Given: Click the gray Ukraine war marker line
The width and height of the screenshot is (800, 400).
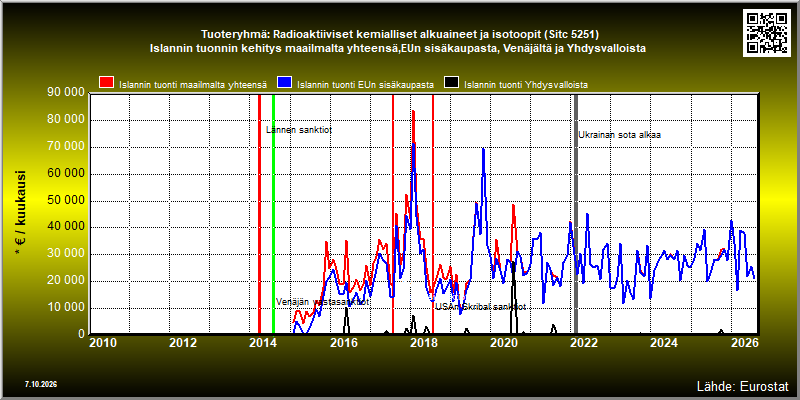Looking at the screenshot, I should (x=576, y=214).
